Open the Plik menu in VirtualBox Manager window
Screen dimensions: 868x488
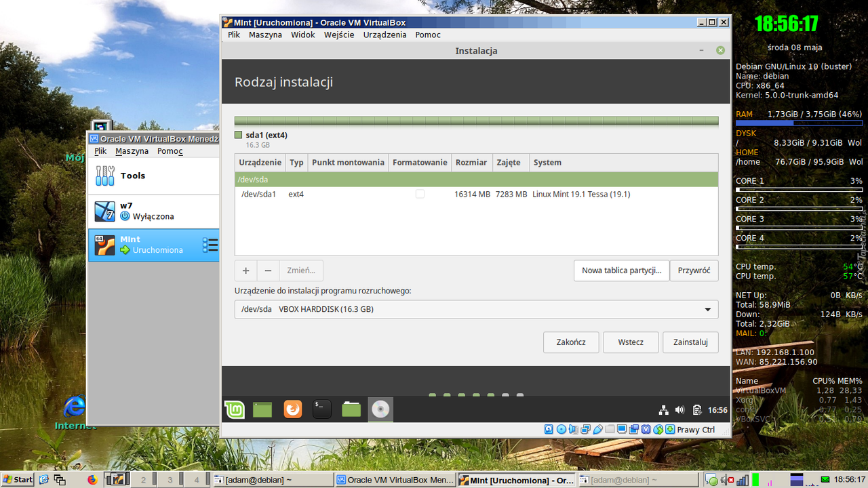[x=100, y=151]
